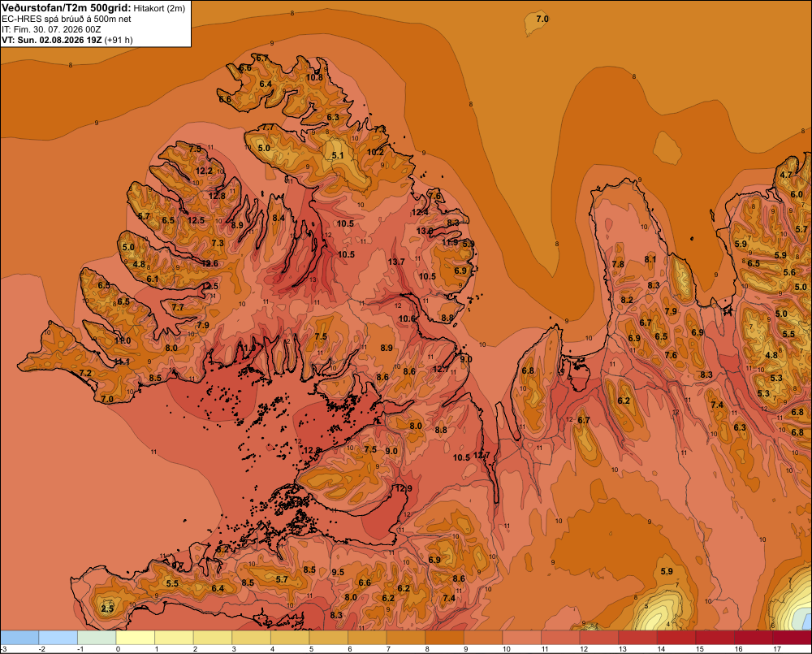812x654 pixels.
Task: Select the green -1 legend swatch
Action: click(97, 637)
